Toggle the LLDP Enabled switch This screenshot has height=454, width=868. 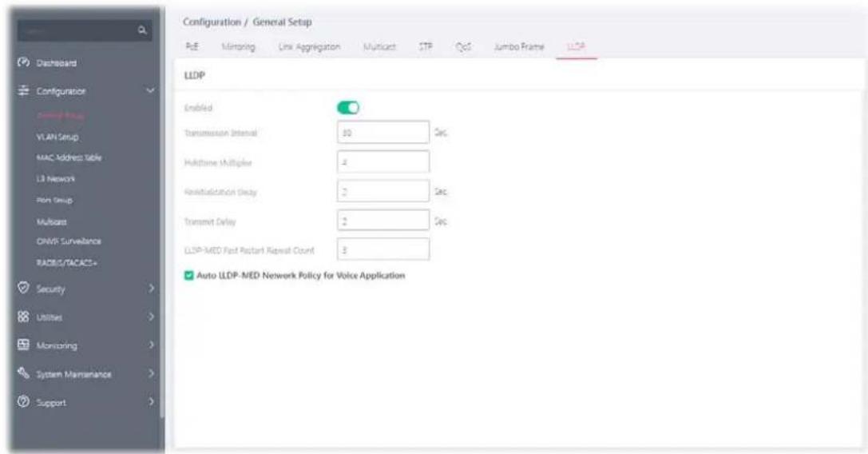click(x=348, y=108)
